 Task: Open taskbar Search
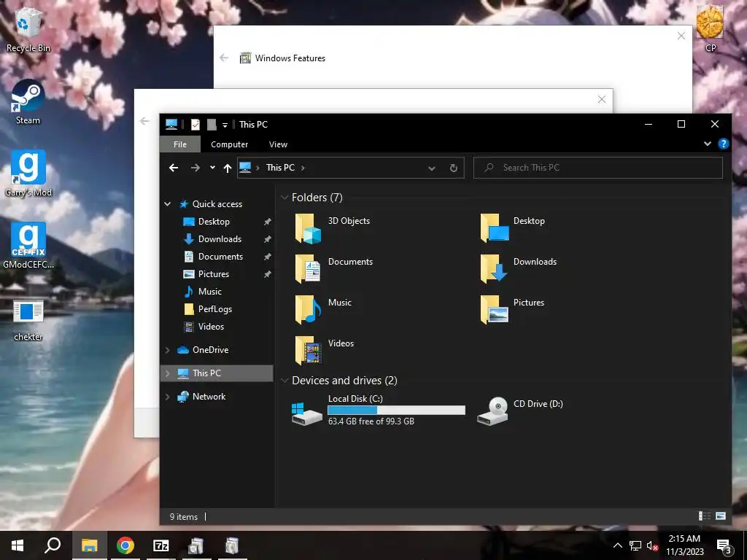[53, 545]
